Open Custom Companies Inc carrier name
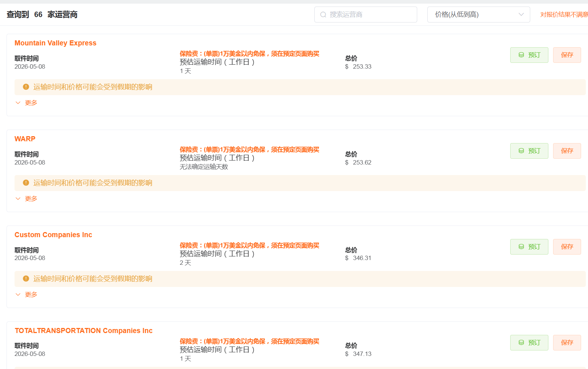The width and height of the screenshot is (588, 369). [x=53, y=235]
